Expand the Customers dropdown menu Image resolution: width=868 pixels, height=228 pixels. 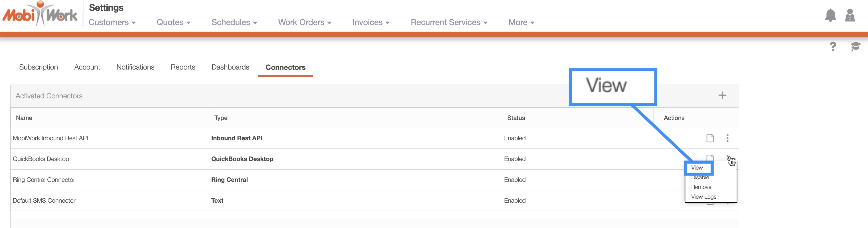(x=112, y=23)
